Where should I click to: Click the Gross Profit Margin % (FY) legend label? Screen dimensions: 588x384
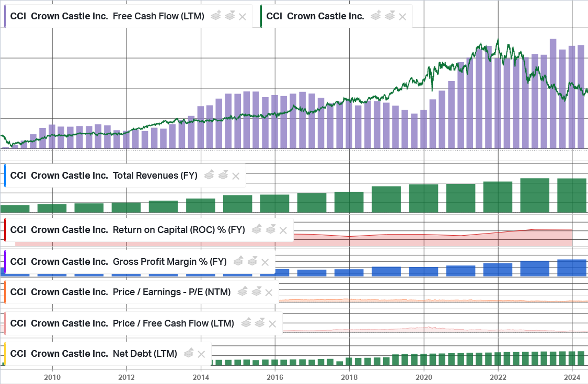(119, 262)
